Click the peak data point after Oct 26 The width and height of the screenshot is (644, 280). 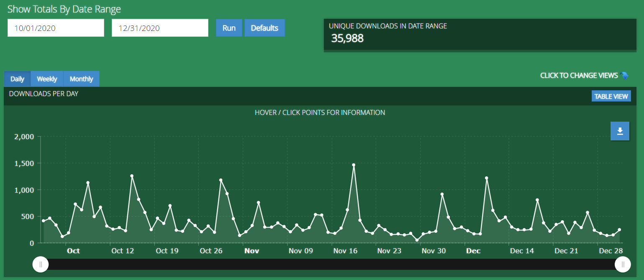pyautogui.click(x=221, y=180)
